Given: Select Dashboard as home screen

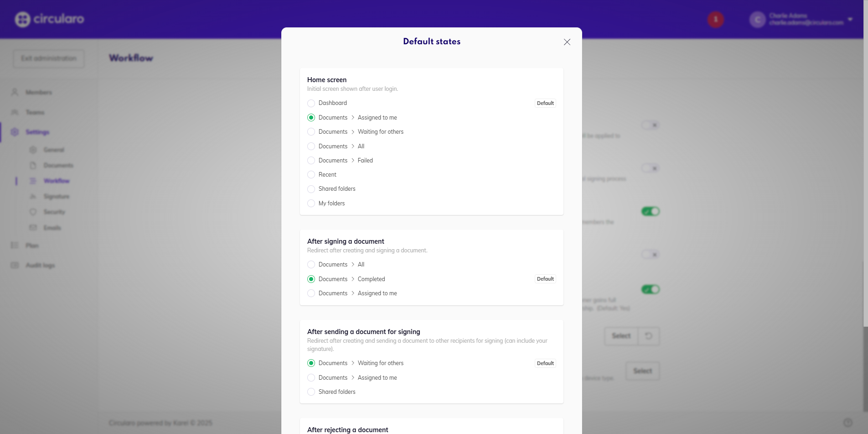Looking at the screenshot, I should pos(311,103).
